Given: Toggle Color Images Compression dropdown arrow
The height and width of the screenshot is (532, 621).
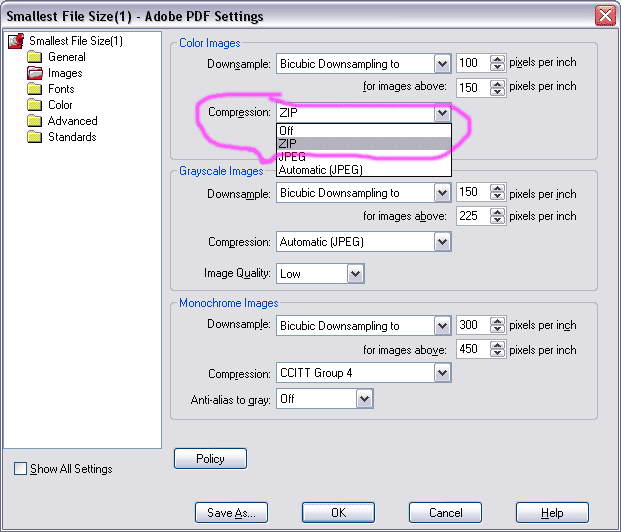Looking at the screenshot, I should click(x=442, y=113).
